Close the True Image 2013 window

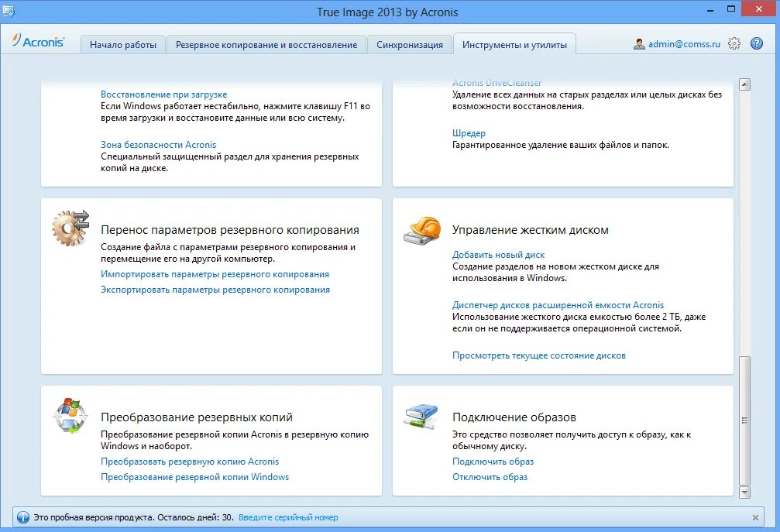[x=759, y=9]
